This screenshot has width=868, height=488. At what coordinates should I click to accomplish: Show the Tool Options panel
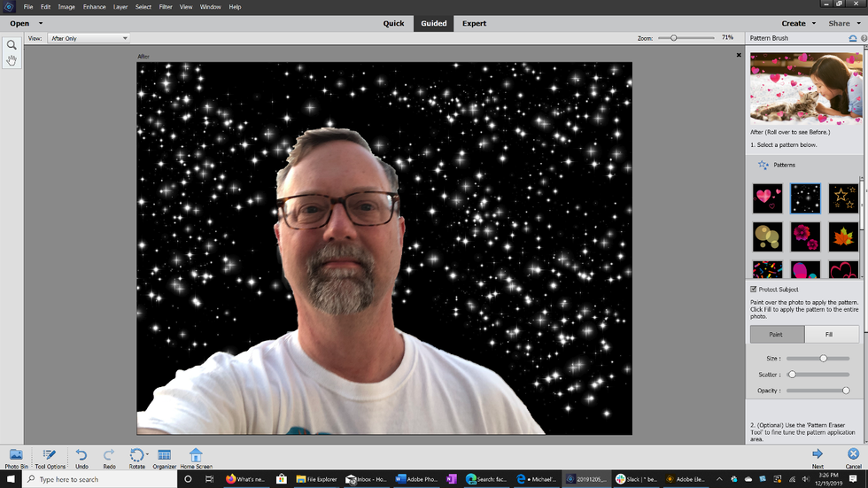coord(50,456)
